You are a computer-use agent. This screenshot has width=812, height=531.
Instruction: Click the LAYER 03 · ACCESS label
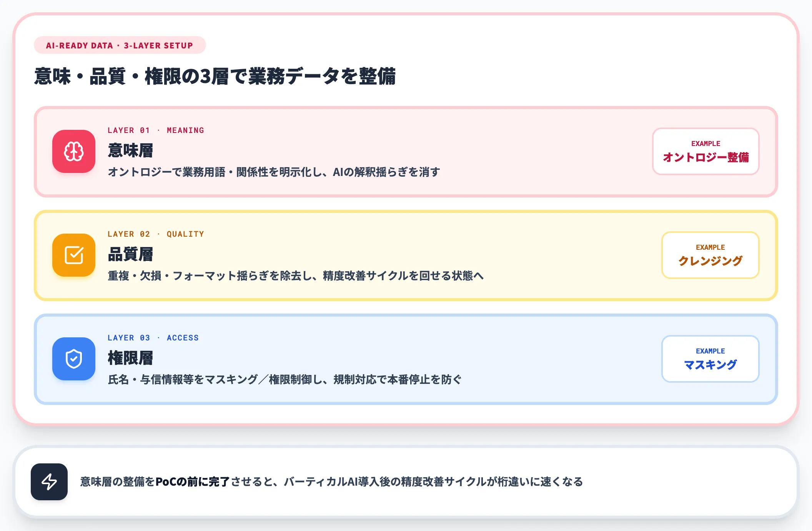coord(153,338)
